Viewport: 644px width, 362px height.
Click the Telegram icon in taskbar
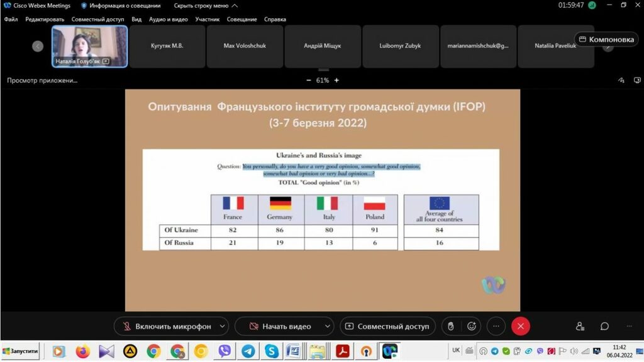(x=248, y=351)
